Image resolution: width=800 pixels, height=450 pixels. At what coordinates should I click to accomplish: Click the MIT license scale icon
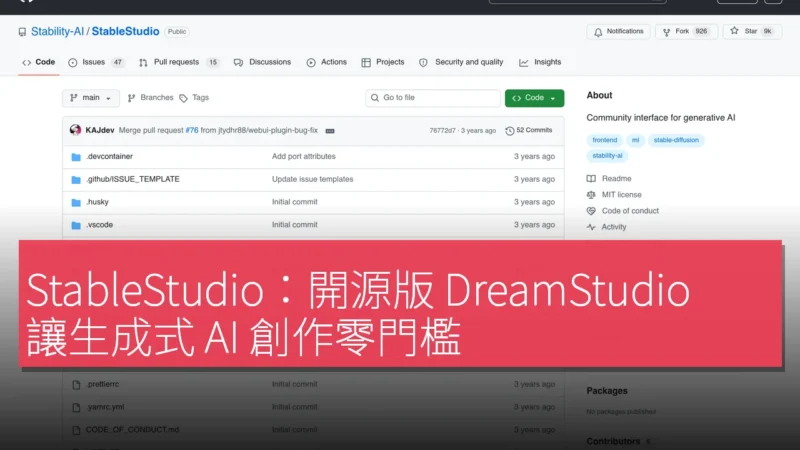(x=591, y=195)
